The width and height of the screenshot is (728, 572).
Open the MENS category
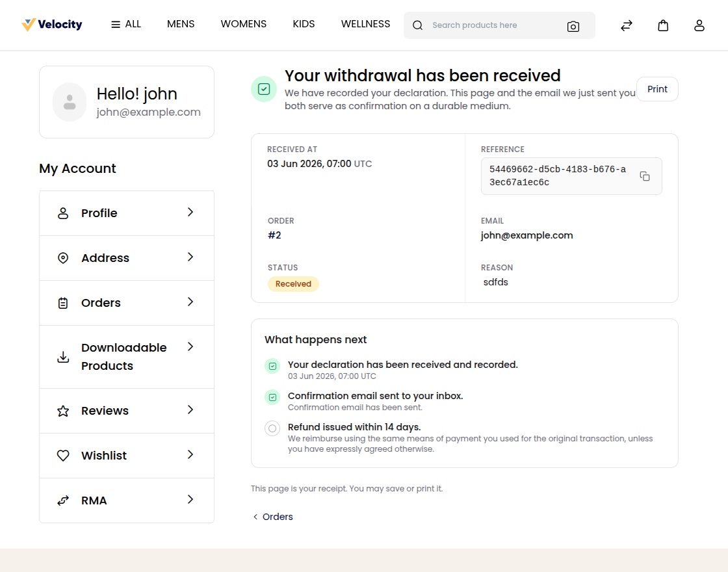click(181, 24)
